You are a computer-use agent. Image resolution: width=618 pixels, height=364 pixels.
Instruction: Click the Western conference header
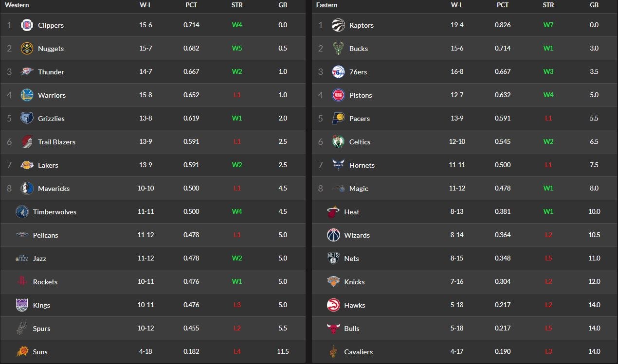pos(17,5)
